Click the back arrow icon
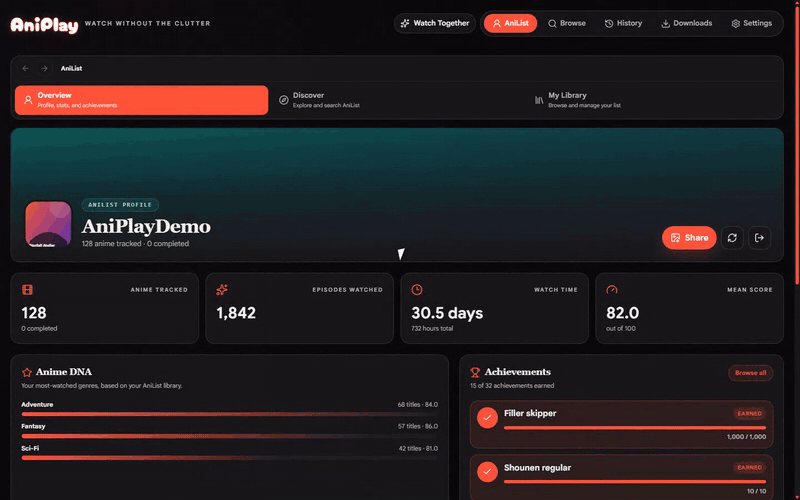Viewport: 800px width, 500px height. 26,68
